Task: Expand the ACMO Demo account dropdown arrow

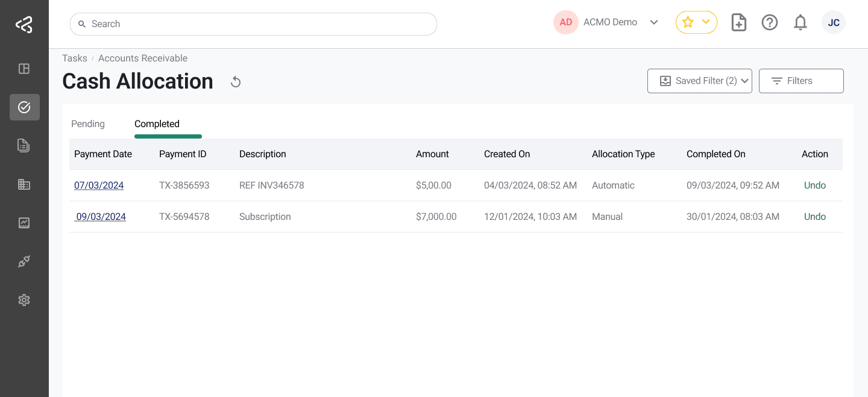Action: point(654,22)
